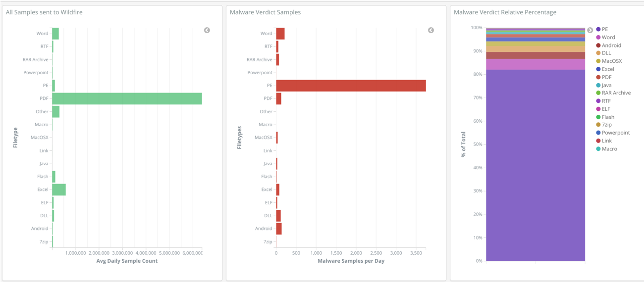Toggle MacOSX series in legend

[x=609, y=61]
